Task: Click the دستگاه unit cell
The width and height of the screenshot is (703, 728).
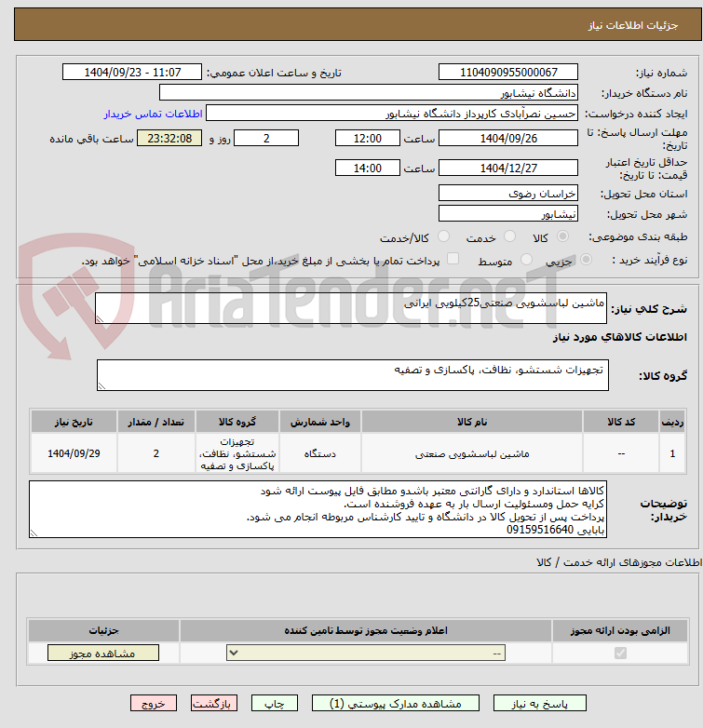Action: point(320,453)
